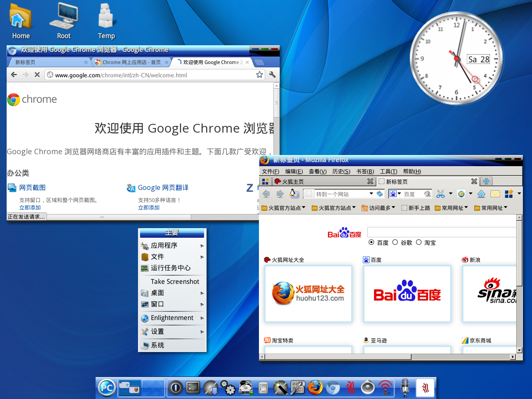Screen dimensions: 532x399
Task: Open the Root computer desktop icon
Action: point(64,21)
